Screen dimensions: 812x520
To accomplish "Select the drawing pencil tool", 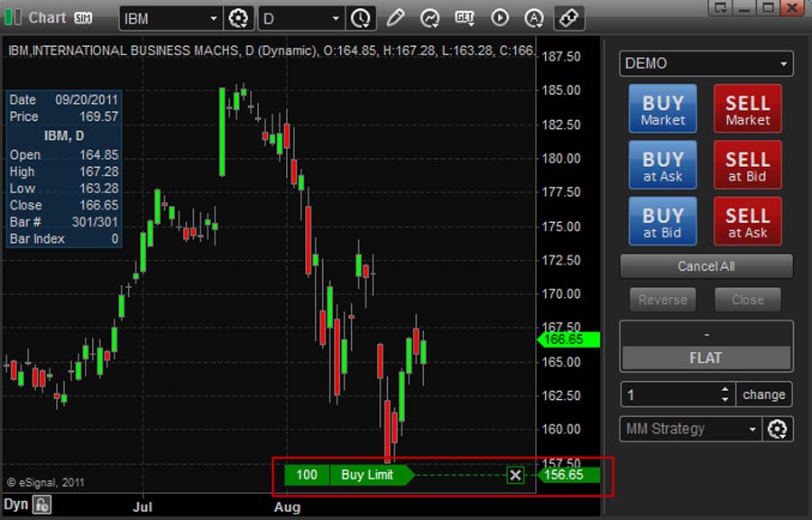I will coord(395,18).
